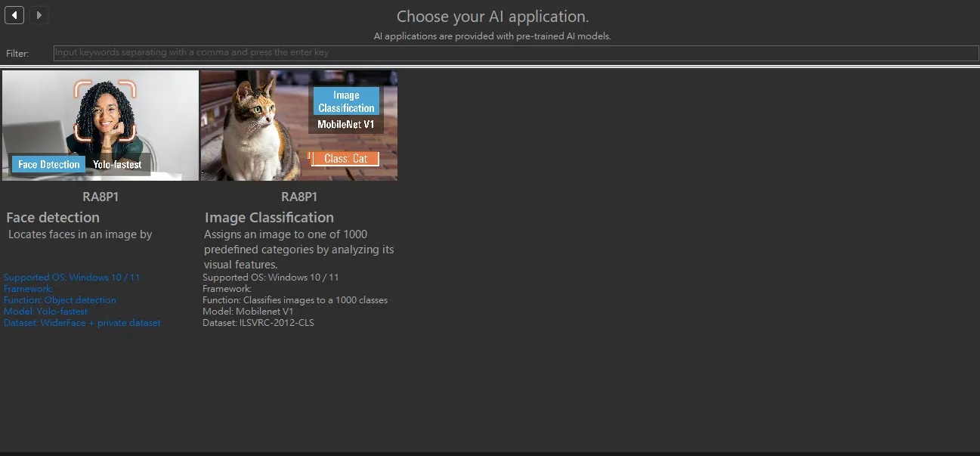Screen dimensions: 980x456
Task: Click the blue Image Classification badge on the cat image
Action: pos(346,101)
